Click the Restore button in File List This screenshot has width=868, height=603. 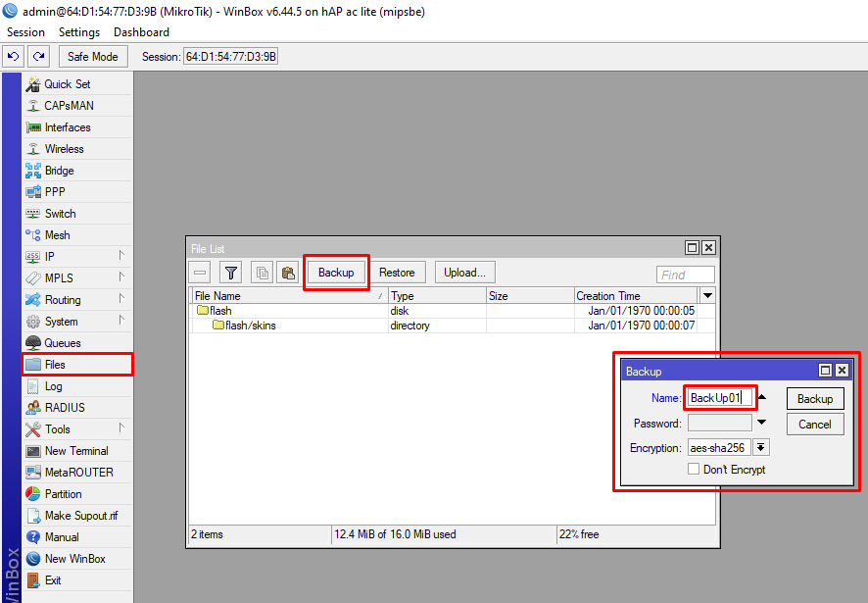pos(397,273)
